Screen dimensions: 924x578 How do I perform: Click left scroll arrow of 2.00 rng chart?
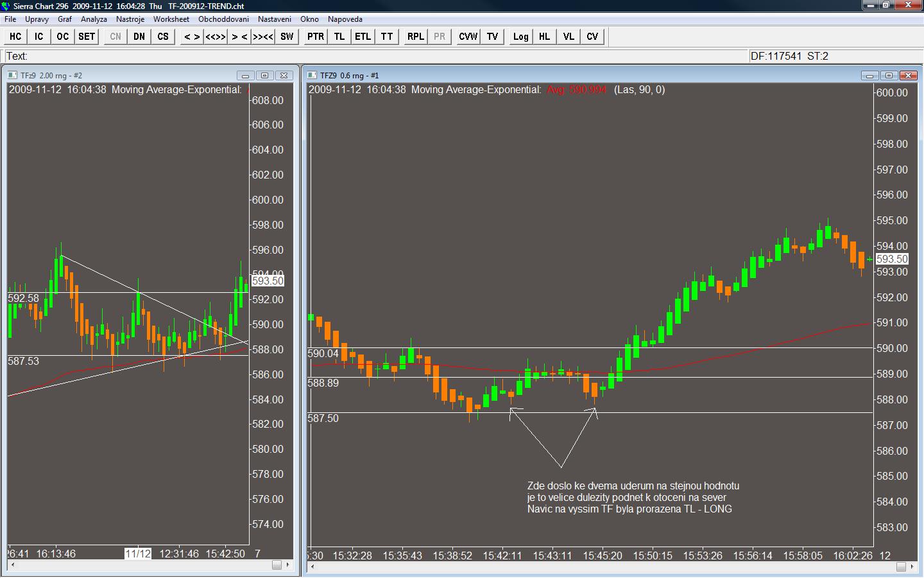click(12, 565)
